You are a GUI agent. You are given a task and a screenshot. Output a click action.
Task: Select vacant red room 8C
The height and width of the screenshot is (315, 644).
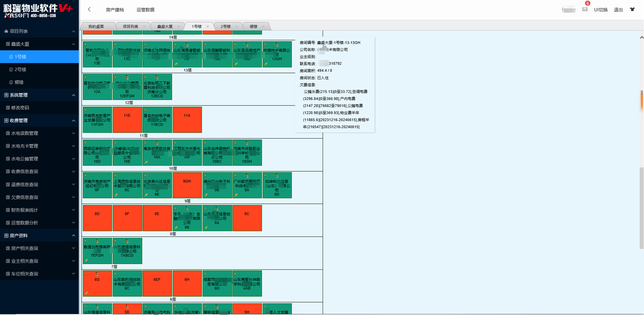247,218
